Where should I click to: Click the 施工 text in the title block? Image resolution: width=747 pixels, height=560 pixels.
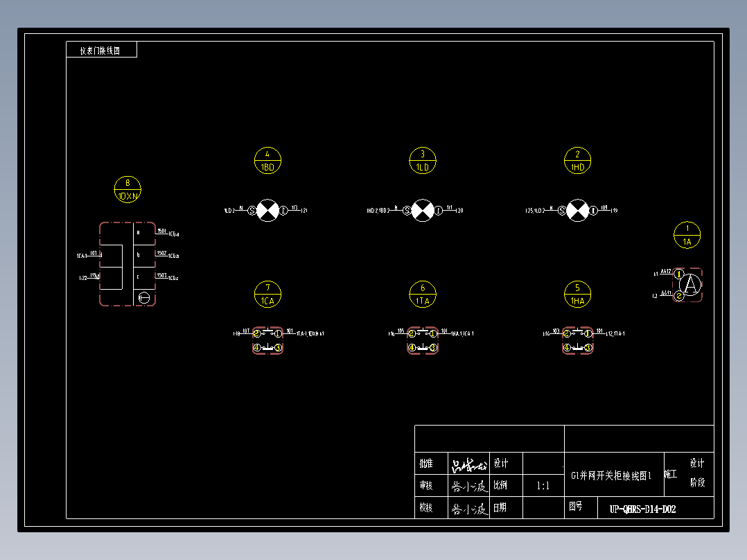[x=671, y=474]
